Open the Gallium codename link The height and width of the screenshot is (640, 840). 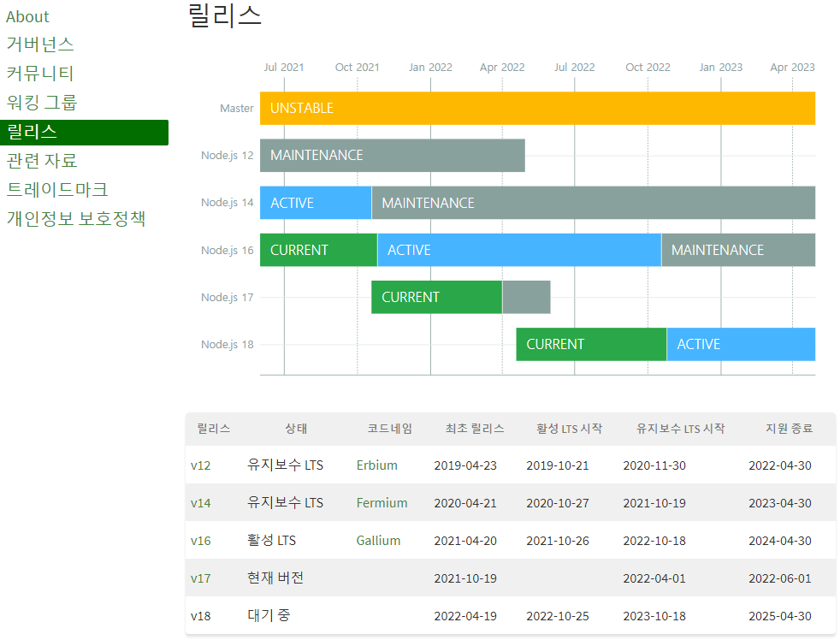click(x=378, y=540)
